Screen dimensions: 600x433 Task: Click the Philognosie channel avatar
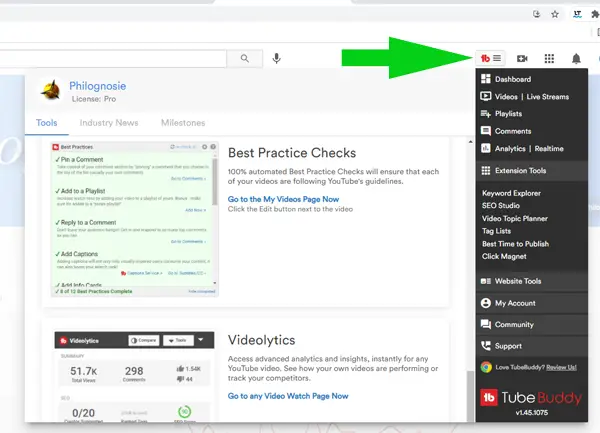[52, 90]
